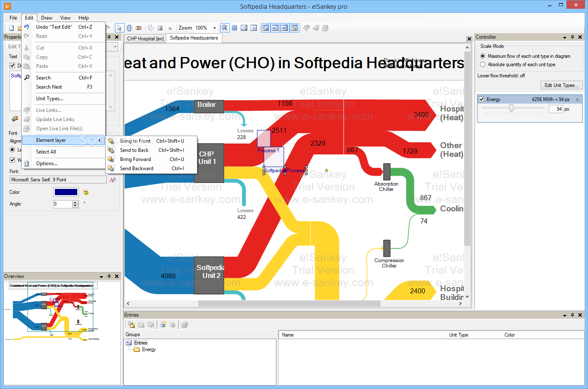This screenshot has width=588, height=389.
Task: Click the add entry group folder icon
Action: click(132, 325)
